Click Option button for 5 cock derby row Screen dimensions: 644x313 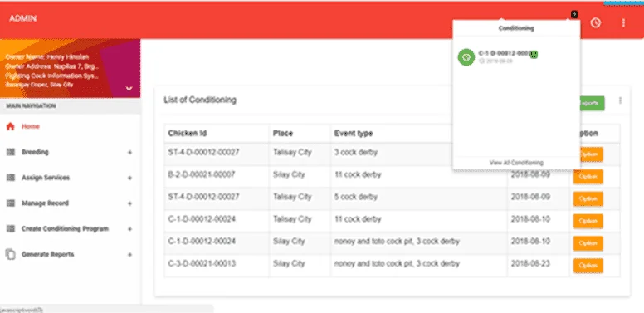click(588, 198)
